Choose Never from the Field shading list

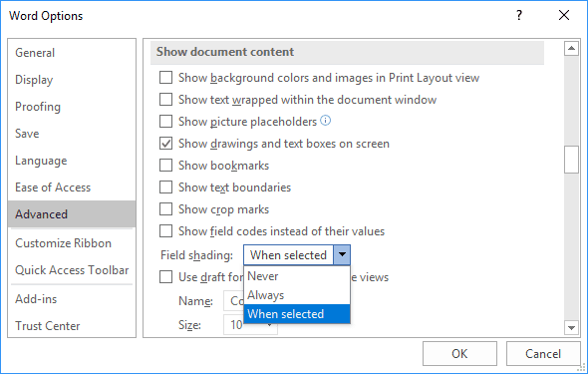tap(297, 276)
